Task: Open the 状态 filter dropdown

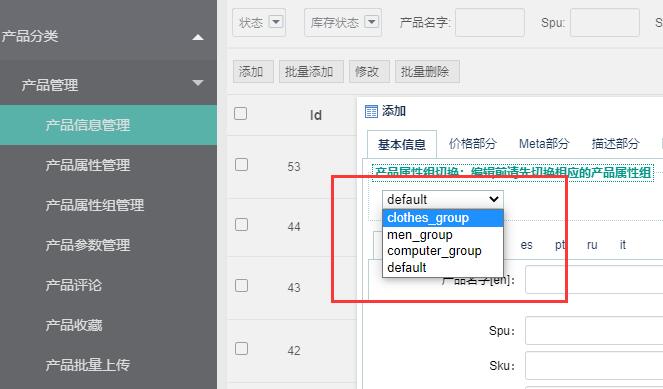Action: tap(259, 22)
